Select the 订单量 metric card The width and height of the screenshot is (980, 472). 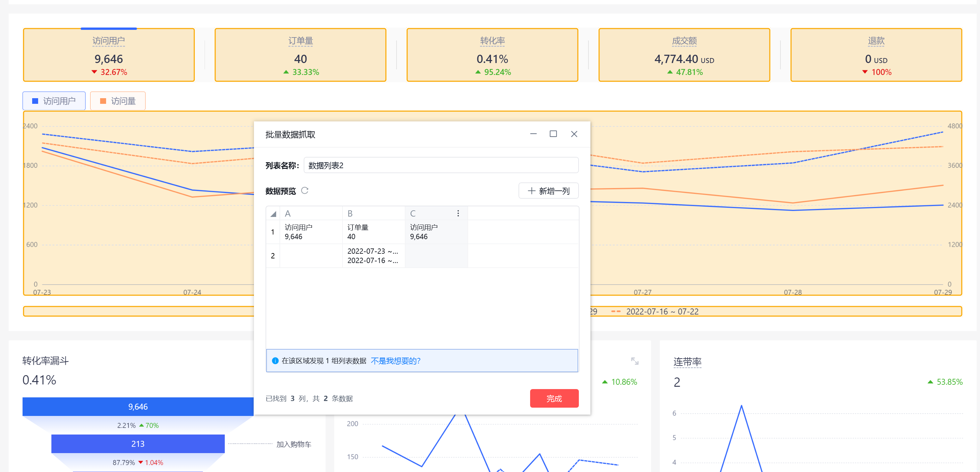tap(300, 55)
